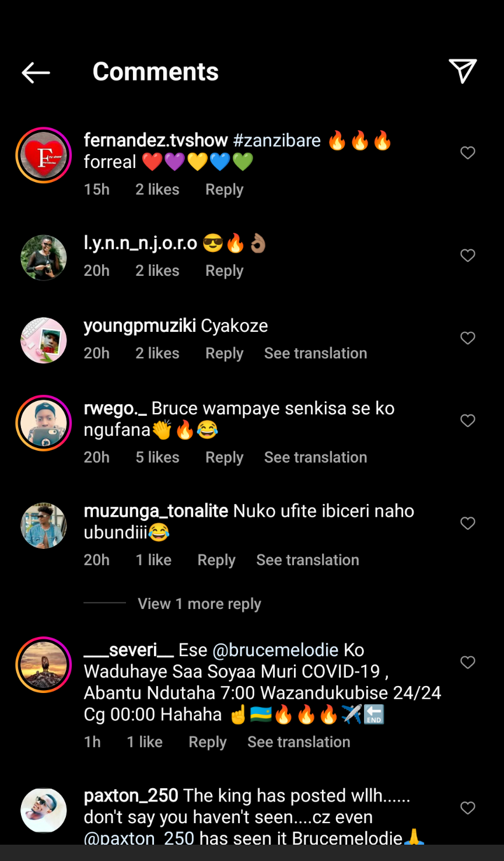Tap heart on rwego._ comment
The height and width of the screenshot is (861, 504).
click(x=468, y=421)
